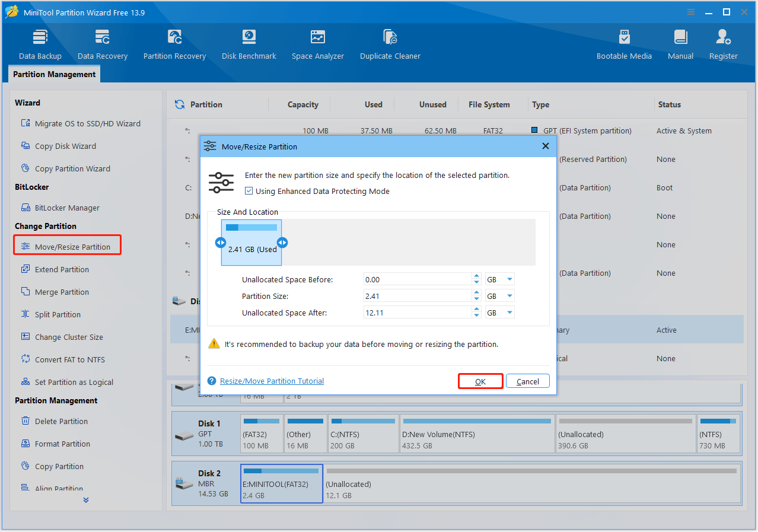Close the Move/Resize Partition dialog
758x532 pixels.
546,146
